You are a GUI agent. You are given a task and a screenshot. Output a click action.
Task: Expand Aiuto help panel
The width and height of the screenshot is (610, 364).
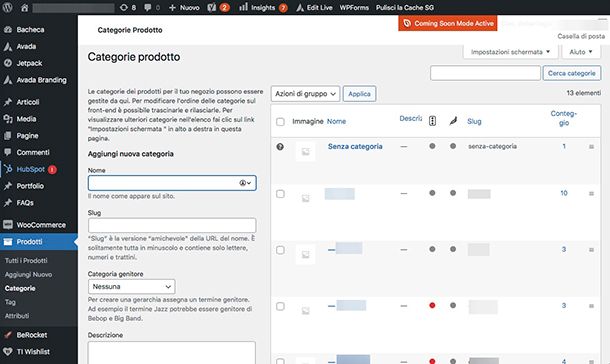[x=580, y=52]
